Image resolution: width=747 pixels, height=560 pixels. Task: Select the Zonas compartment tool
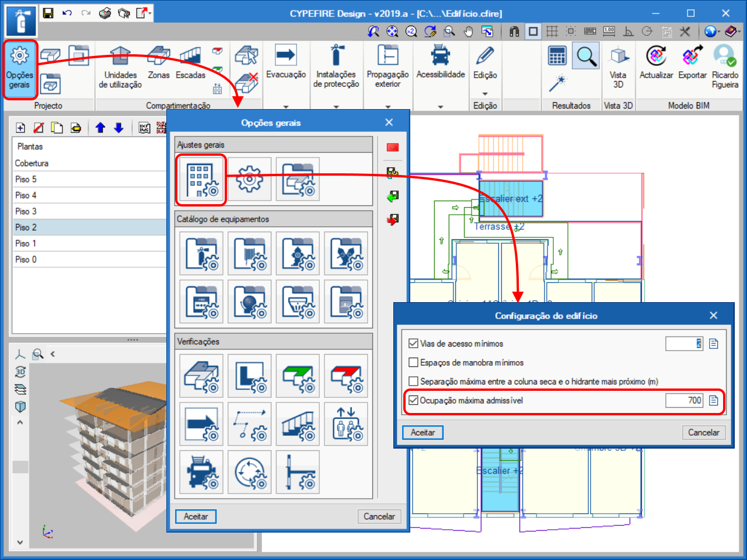(x=158, y=63)
